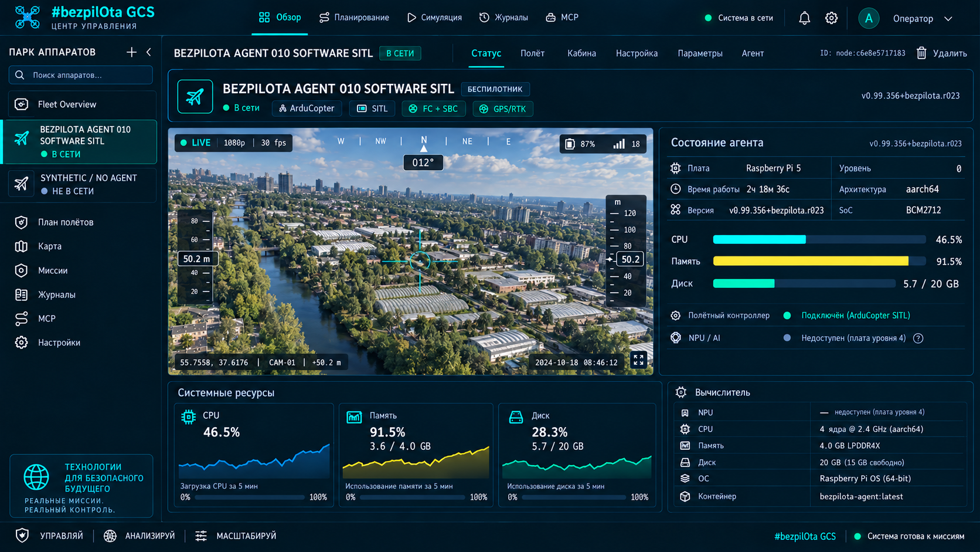Click the operator avatar icon

pyautogui.click(x=869, y=18)
